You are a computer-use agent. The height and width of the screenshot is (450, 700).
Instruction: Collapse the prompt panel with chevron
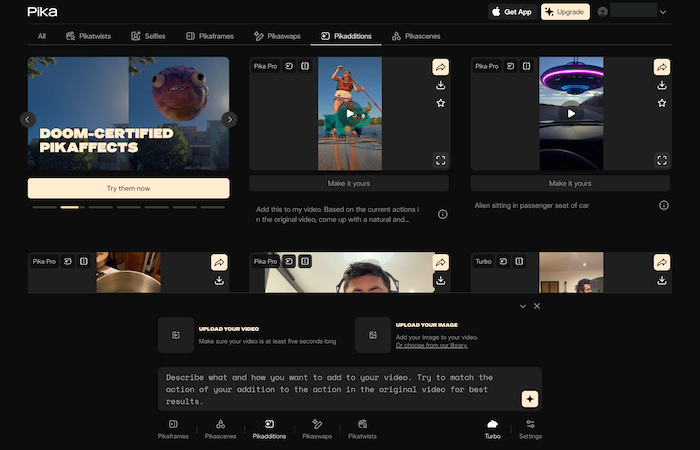pos(522,306)
